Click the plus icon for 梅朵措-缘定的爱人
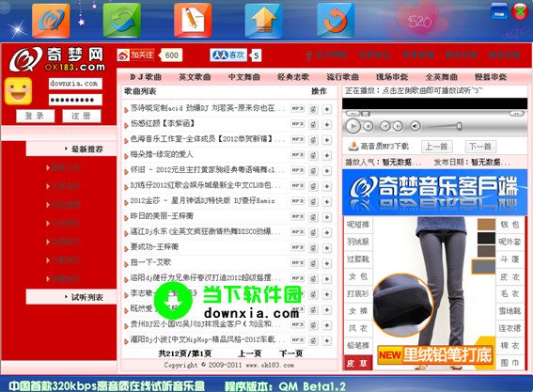533x392 pixels. (327, 155)
